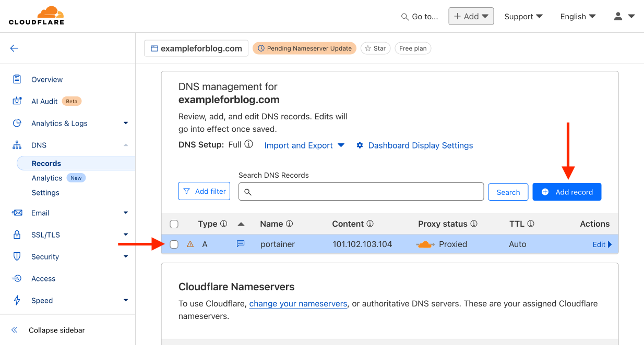
Task: Star the exampleforblog.com domain
Action: click(x=375, y=48)
